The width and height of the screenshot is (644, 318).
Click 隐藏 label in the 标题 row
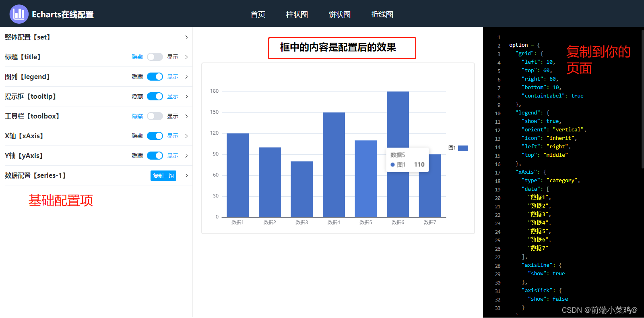[137, 57]
